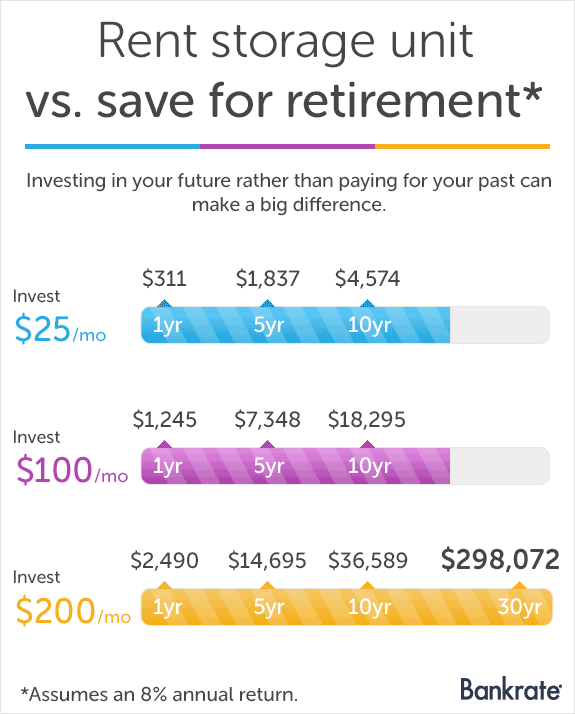Click the blue 10yr marker triangle
The width and height of the screenshot is (575, 714).
tap(367, 303)
